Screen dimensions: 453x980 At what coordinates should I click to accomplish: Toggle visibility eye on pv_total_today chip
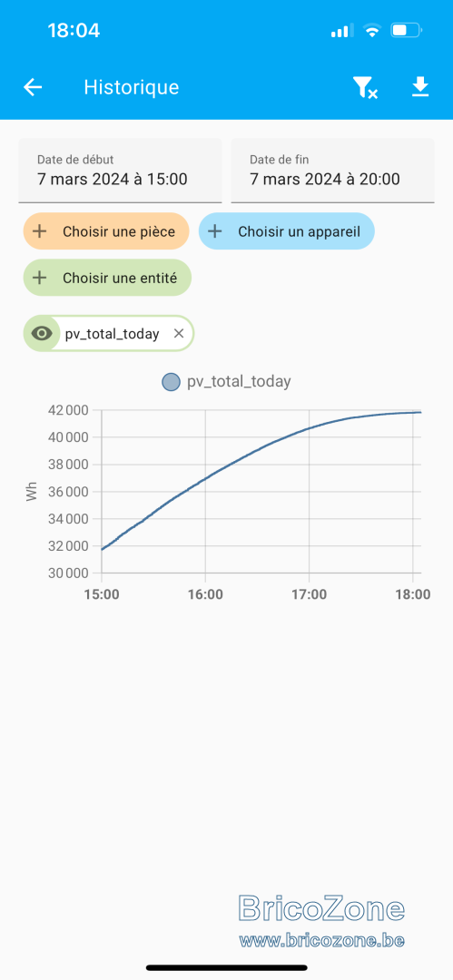coord(42,334)
